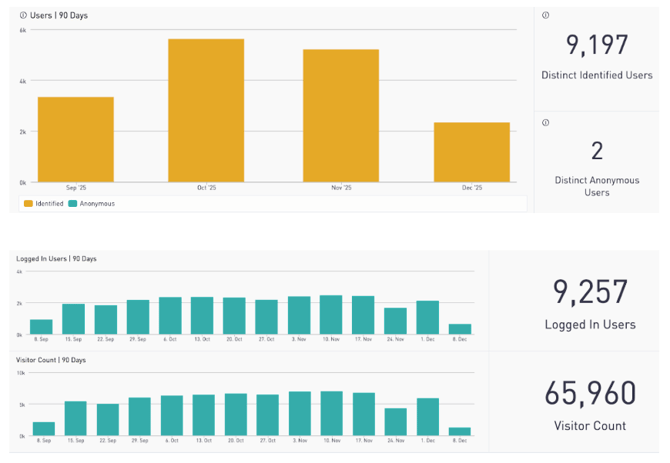670x463 pixels.
Task: Click info icon above Distinct Anonymous Users
Action: [x=546, y=123]
